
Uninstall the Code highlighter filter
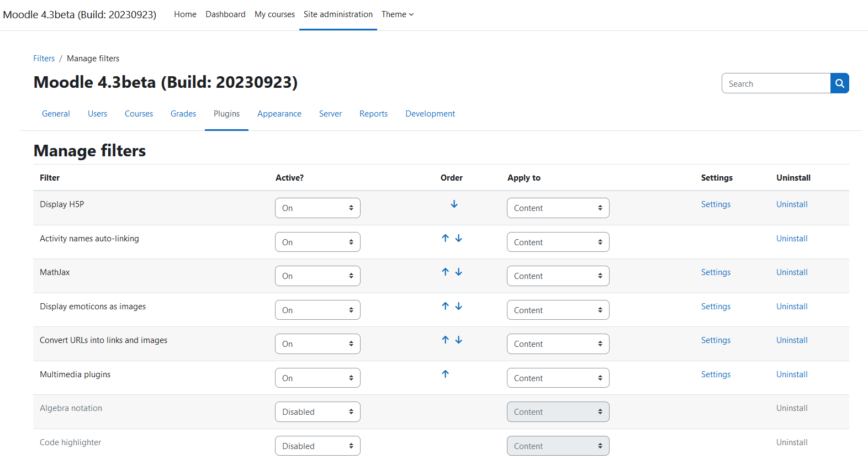(x=792, y=442)
